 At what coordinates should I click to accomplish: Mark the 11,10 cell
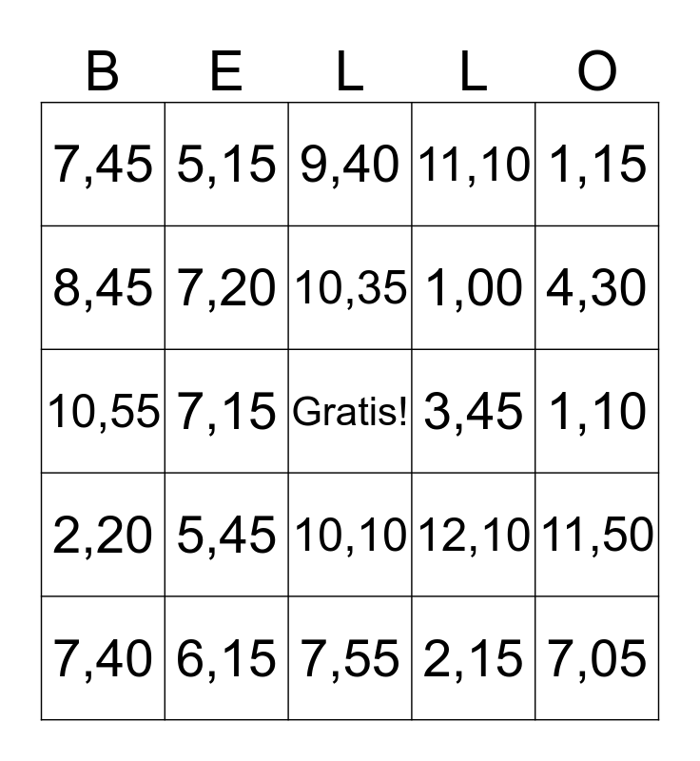(x=474, y=165)
